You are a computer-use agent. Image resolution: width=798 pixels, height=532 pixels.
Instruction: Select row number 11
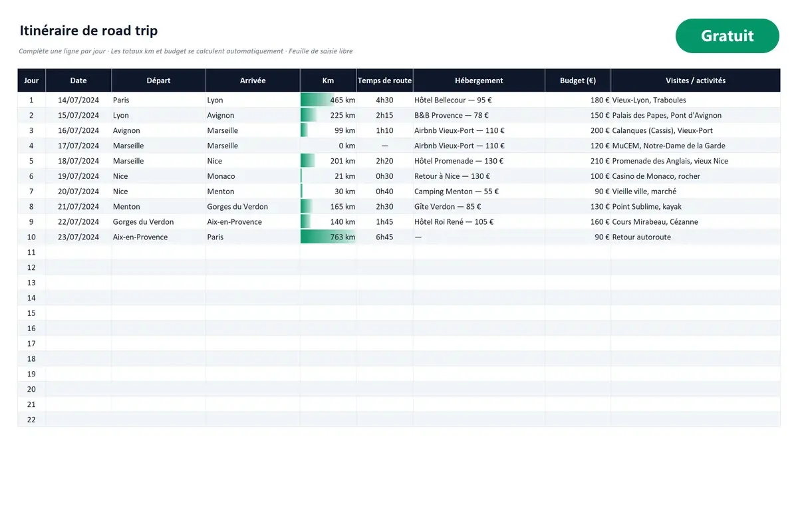(31, 253)
